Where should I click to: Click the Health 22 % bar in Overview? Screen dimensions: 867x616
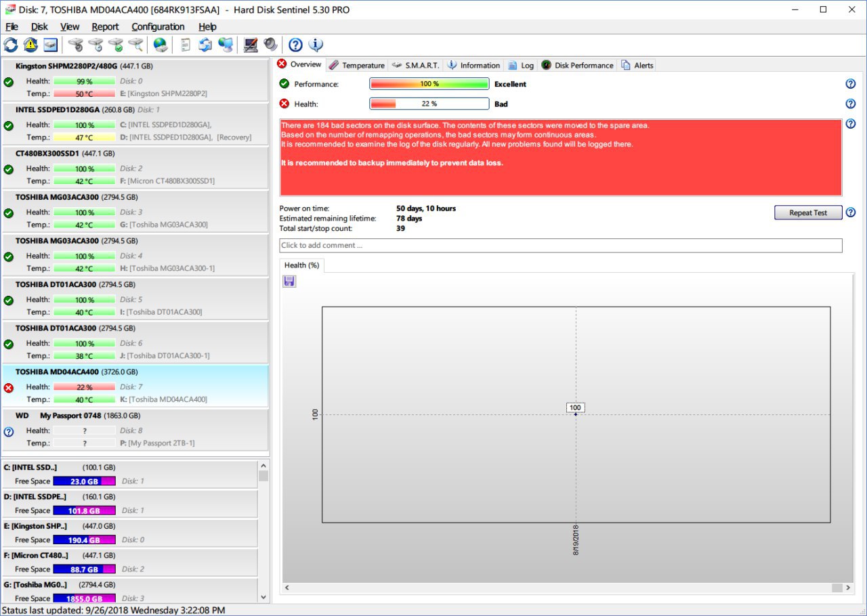(x=429, y=104)
